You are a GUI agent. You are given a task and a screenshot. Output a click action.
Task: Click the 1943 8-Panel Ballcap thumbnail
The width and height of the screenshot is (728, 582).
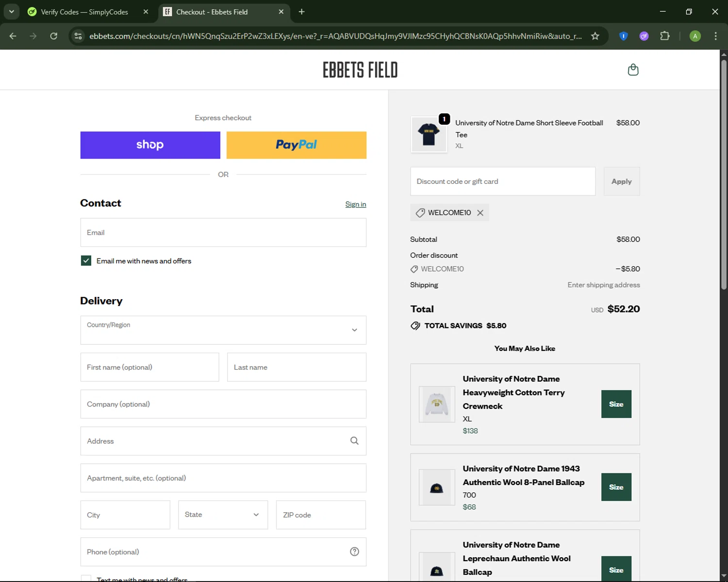point(437,487)
